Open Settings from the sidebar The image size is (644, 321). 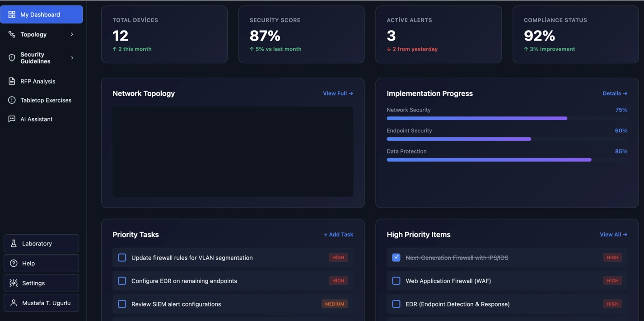click(x=42, y=283)
